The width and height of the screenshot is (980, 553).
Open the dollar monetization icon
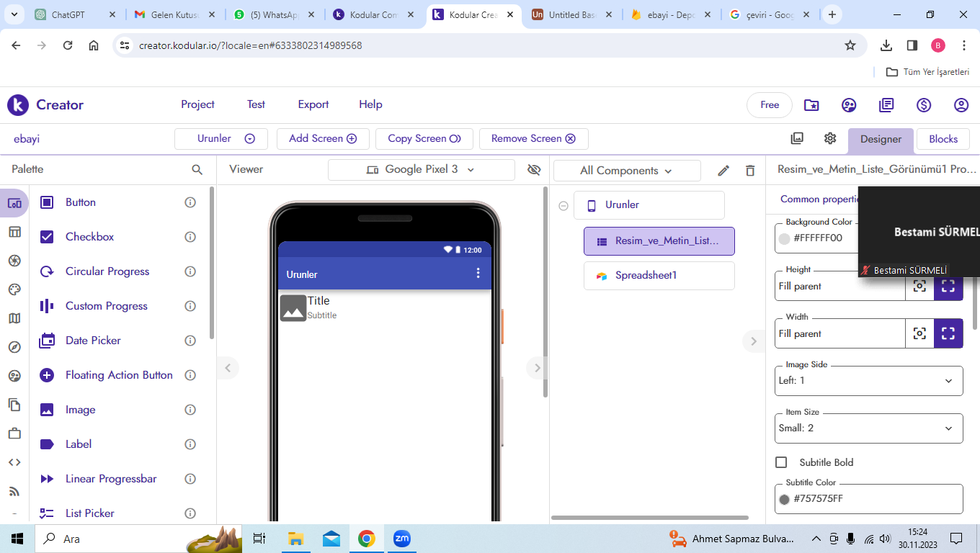click(924, 105)
